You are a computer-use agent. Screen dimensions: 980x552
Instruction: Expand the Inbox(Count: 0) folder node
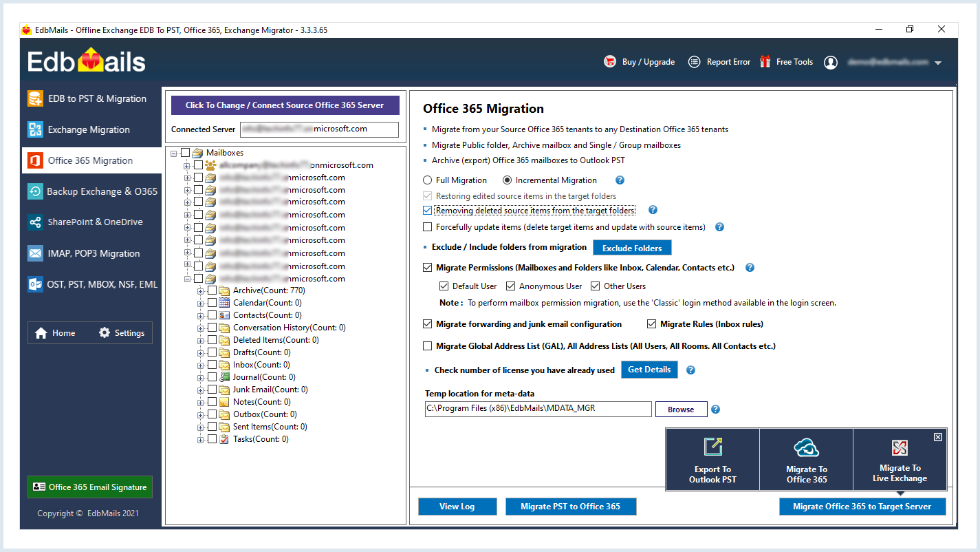(201, 365)
